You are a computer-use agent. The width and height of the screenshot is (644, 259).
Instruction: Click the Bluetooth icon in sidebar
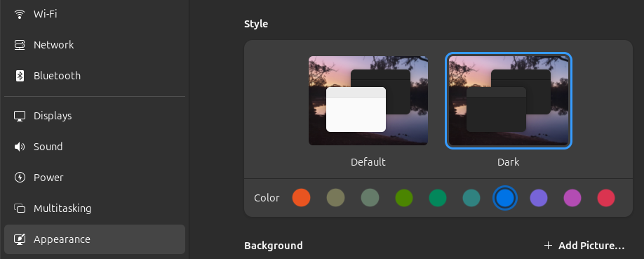20,76
